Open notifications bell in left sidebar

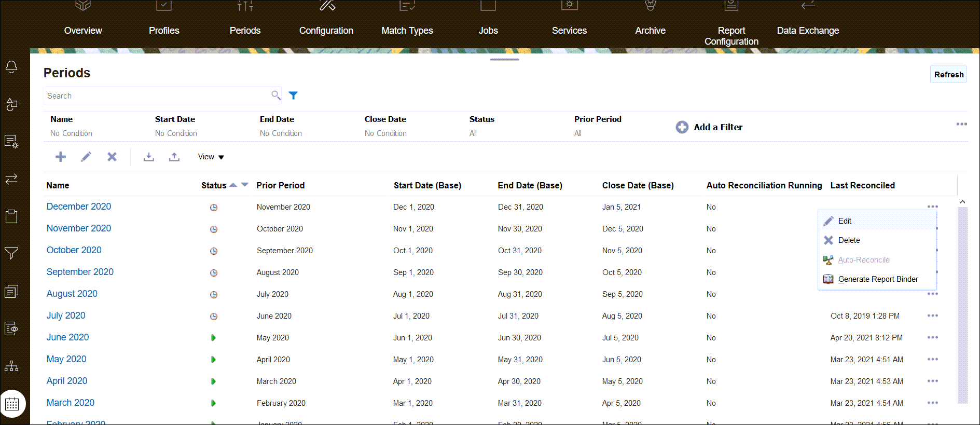(x=11, y=67)
